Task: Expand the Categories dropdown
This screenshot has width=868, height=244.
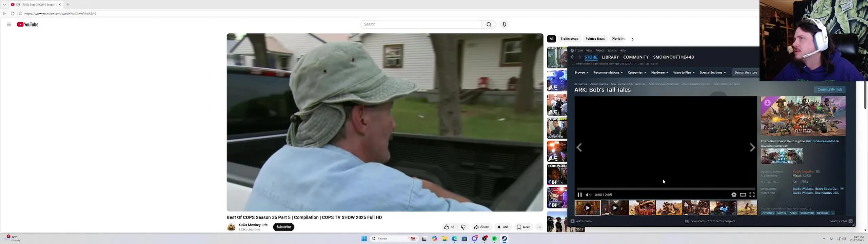Action: tap(637, 73)
